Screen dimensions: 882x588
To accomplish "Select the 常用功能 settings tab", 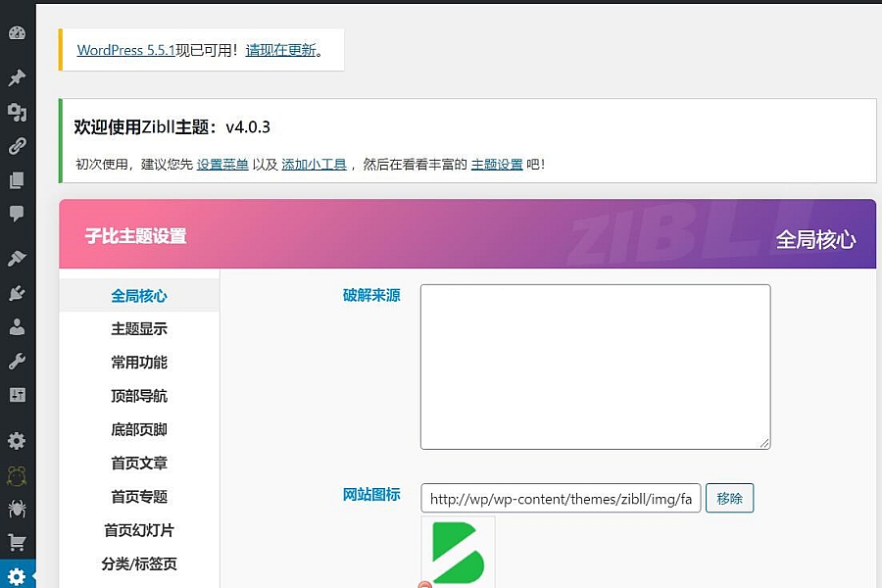I will (139, 363).
